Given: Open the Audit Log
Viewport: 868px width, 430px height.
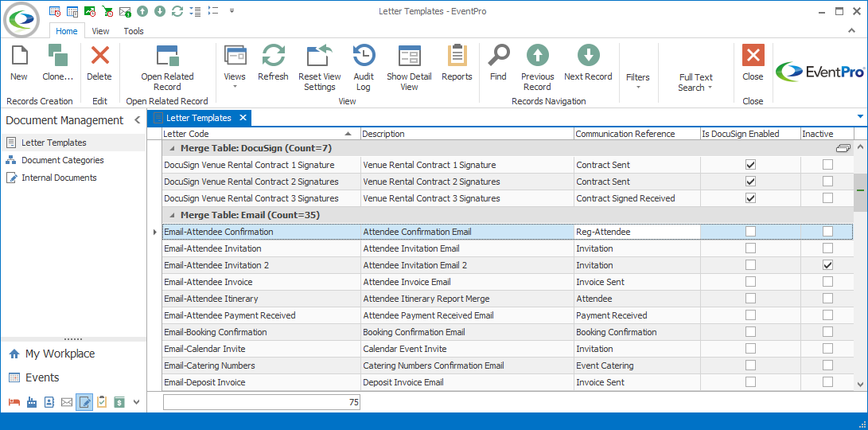Looking at the screenshot, I should coord(364,68).
